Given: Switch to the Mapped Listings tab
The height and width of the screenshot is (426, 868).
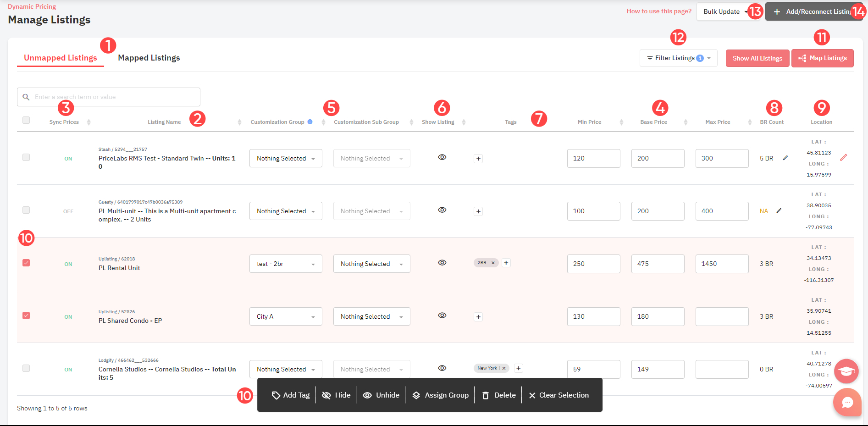Looking at the screenshot, I should [149, 57].
